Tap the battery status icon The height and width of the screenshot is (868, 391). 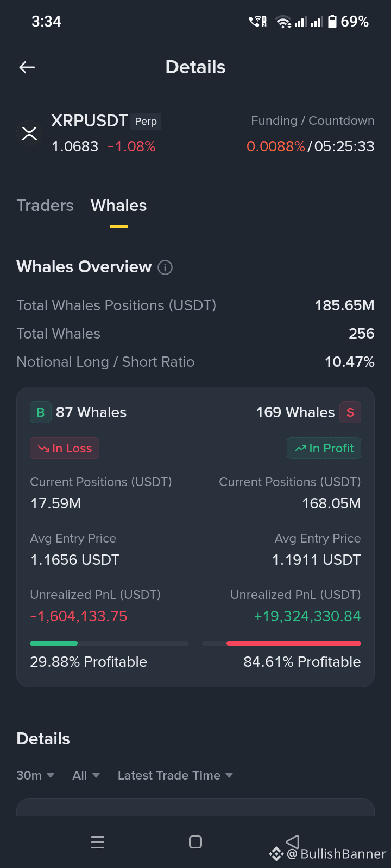[332, 22]
